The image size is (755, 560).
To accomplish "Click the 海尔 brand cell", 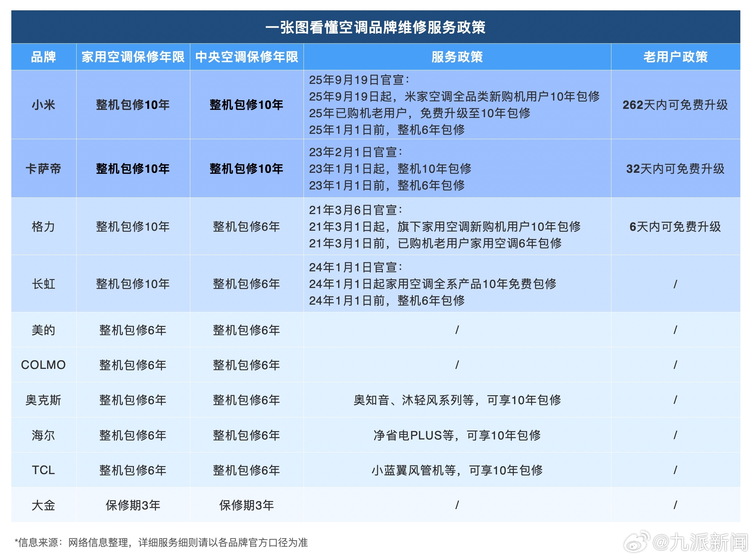I will (43, 435).
